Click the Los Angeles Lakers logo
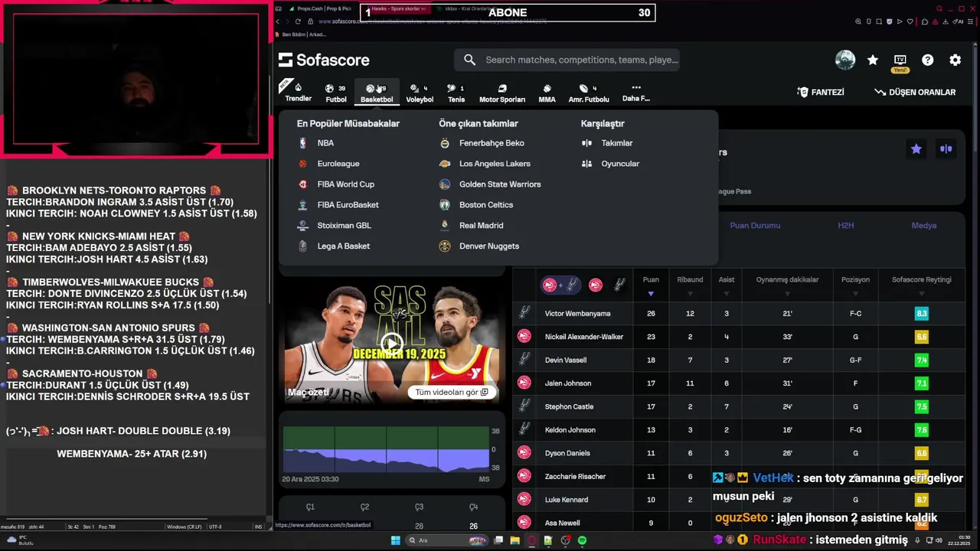980x551 pixels. (445, 164)
